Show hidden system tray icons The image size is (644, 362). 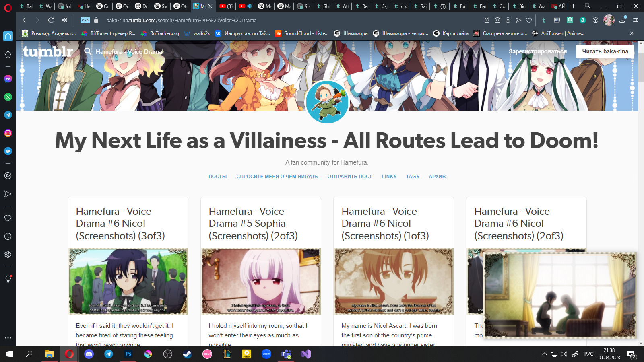[x=544, y=354]
